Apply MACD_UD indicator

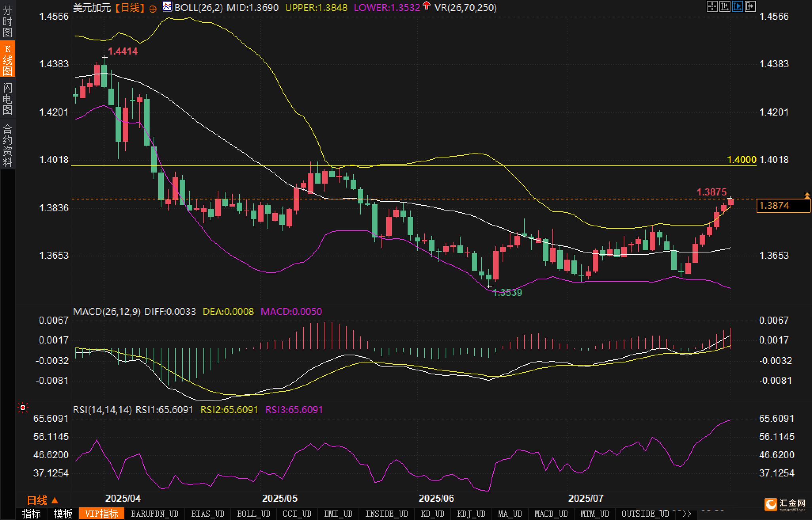(551, 514)
